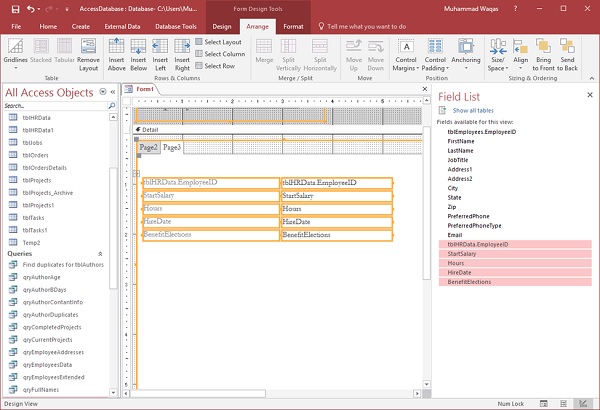
Task: Collapse the Queries group in navigation pane
Action: [x=99, y=254]
